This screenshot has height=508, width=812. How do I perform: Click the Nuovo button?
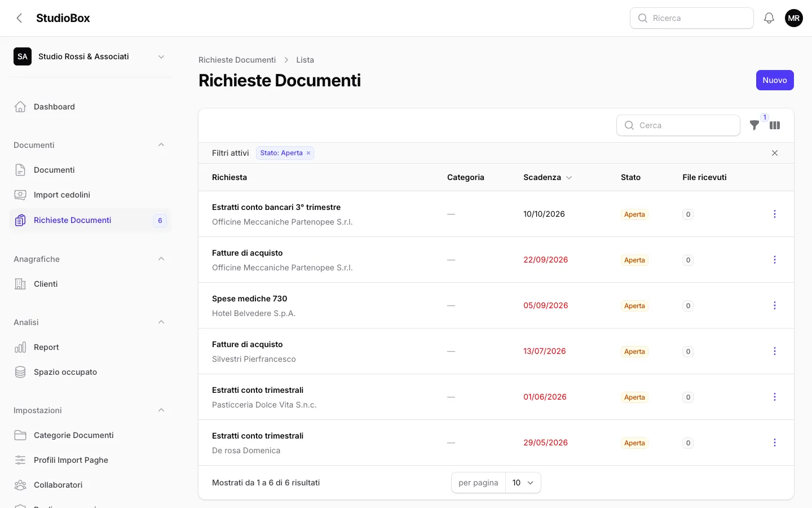775,80
